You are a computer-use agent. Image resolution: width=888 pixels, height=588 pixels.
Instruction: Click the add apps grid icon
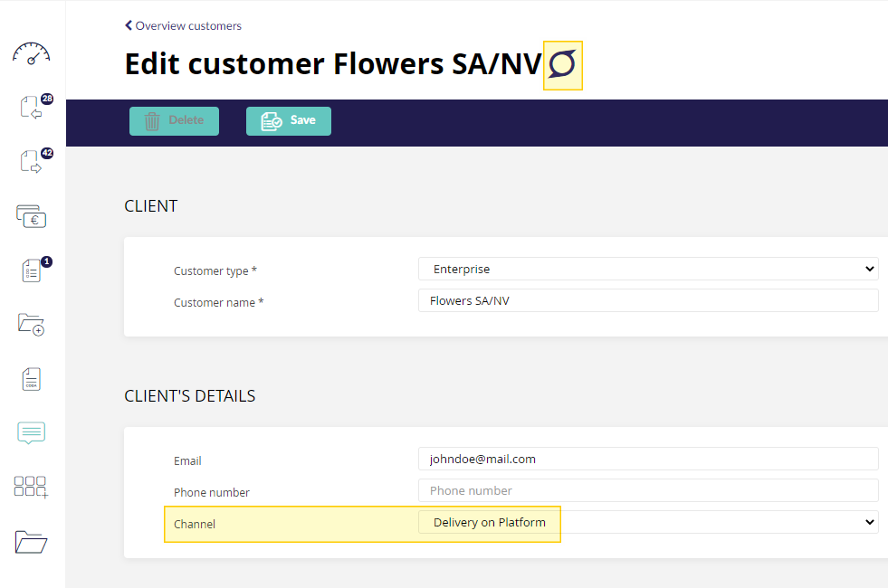coord(31,487)
